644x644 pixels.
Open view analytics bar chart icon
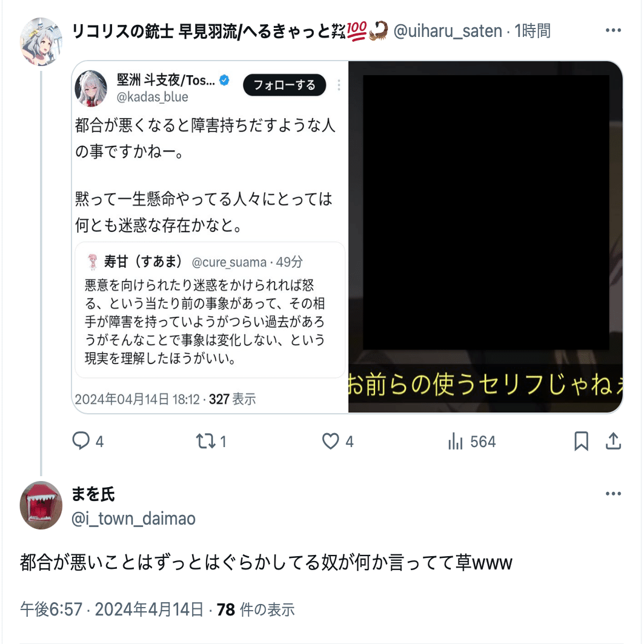tap(455, 442)
